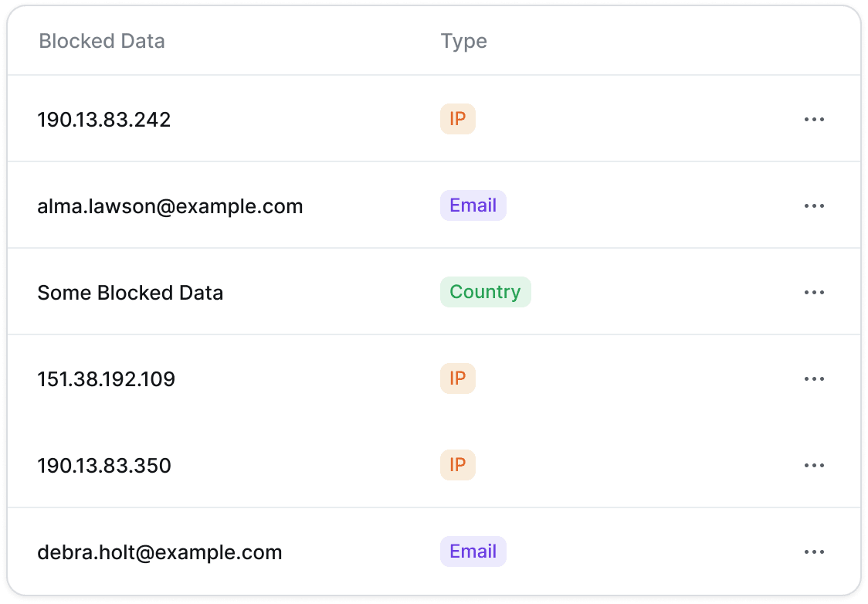Open more options for Some Blocked Data row

point(814,292)
